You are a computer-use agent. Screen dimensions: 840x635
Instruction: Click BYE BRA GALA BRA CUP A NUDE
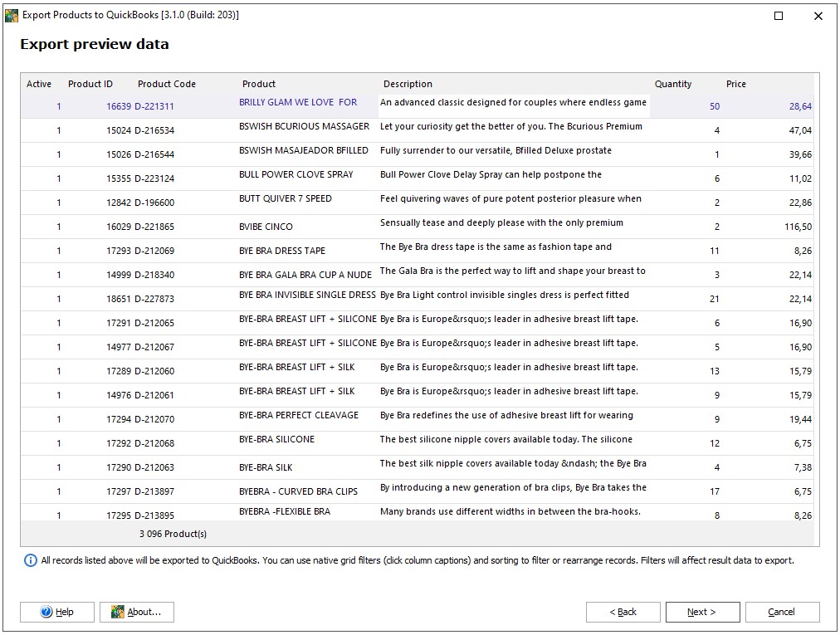coord(305,276)
